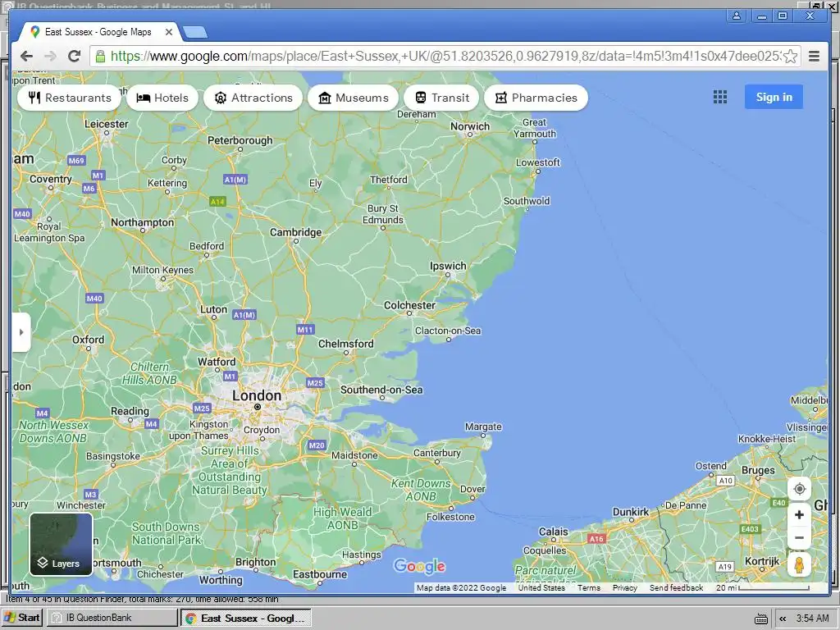Viewport: 840px width, 630px height.
Task: Click the green padlock security icon
Action: click(x=100, y=57)
